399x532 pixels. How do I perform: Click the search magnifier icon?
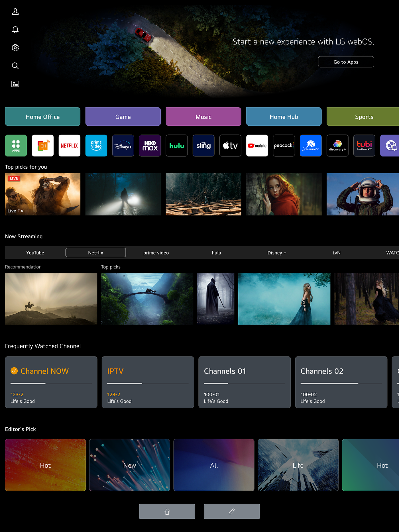coord(15,66)
